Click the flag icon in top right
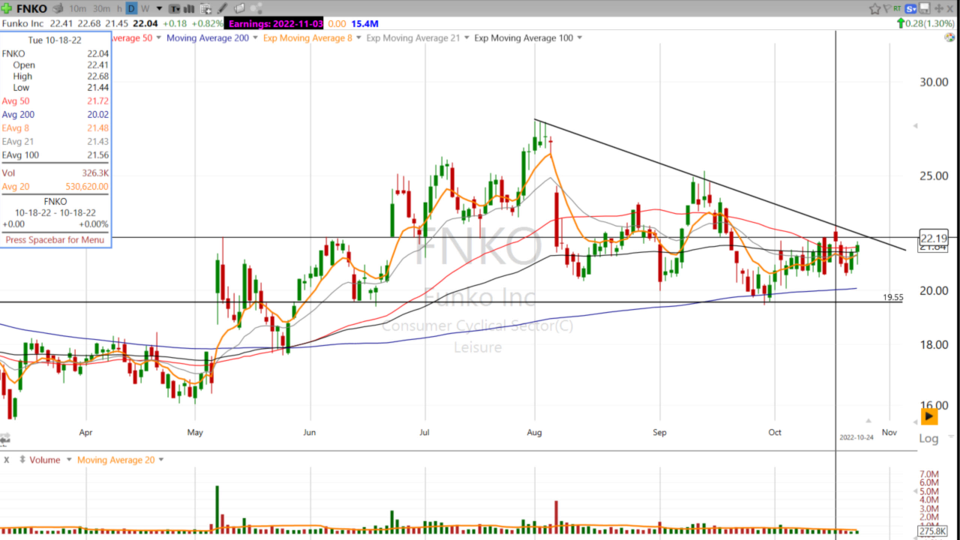This screenshot has width=960, height=540. (887, 9)
